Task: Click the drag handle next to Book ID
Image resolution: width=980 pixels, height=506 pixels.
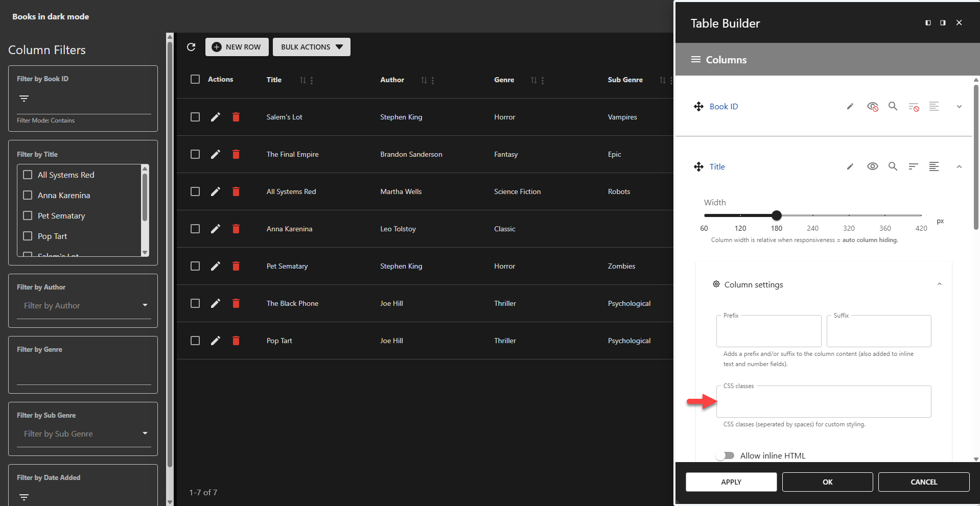Action: tap(699, 106)
